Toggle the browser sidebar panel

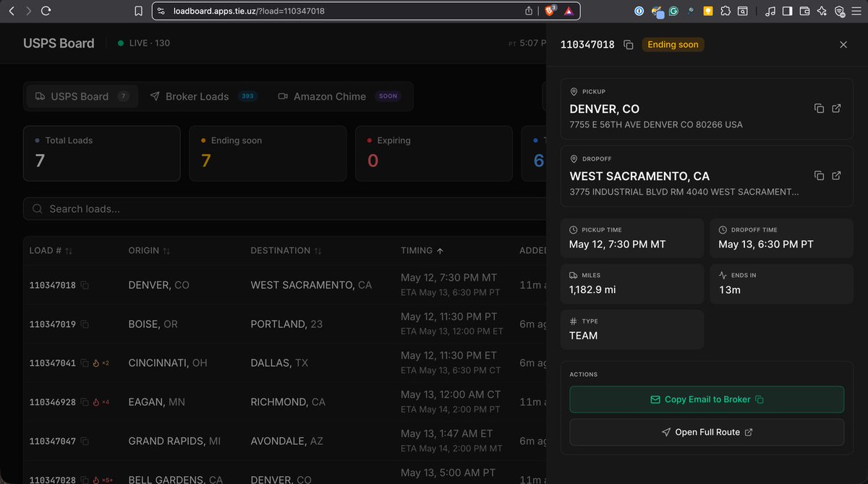(788, 11)
